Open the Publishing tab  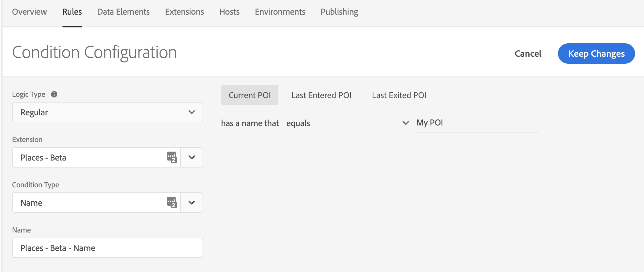[339, 12]
